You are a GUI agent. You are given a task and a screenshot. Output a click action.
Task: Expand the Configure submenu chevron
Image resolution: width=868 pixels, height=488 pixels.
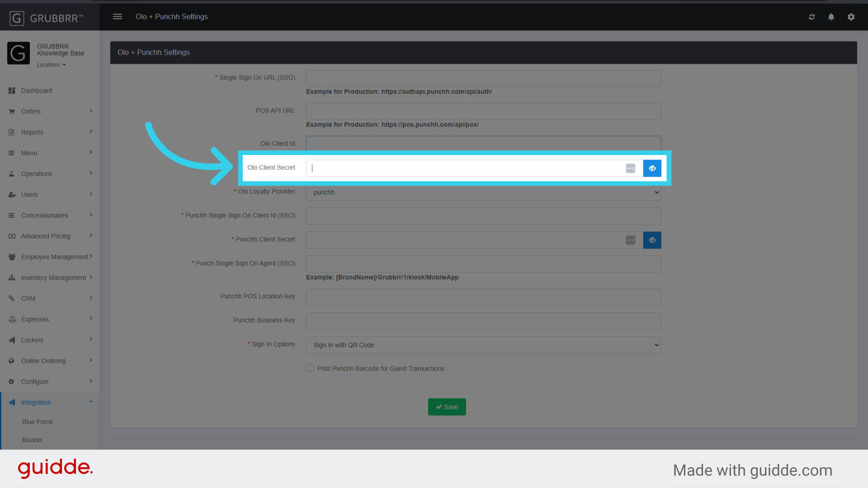(x=91, y=381)
